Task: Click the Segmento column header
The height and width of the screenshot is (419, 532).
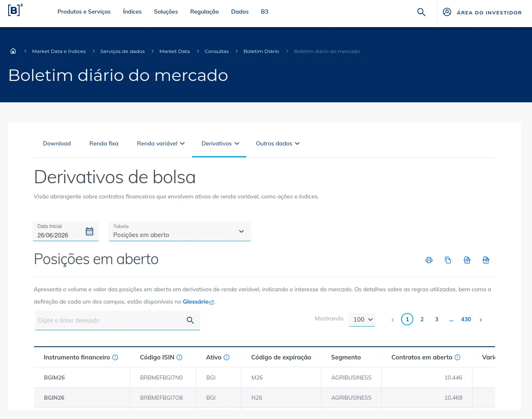Action: (x=346, y=357)
